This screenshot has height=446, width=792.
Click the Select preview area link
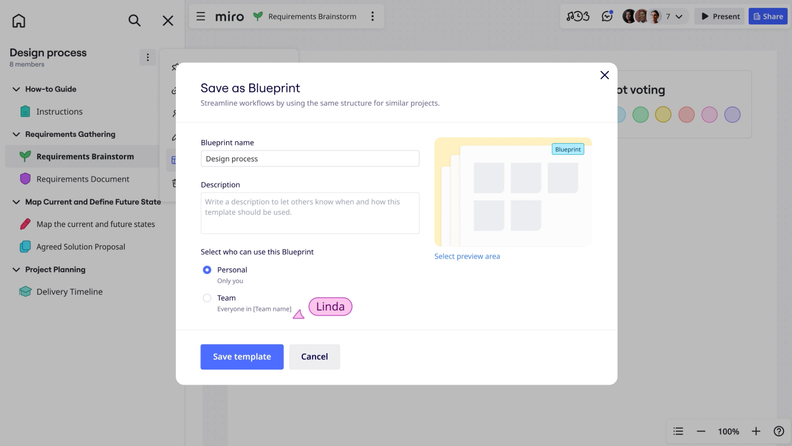pyautogui.click(x=467, y=256)
